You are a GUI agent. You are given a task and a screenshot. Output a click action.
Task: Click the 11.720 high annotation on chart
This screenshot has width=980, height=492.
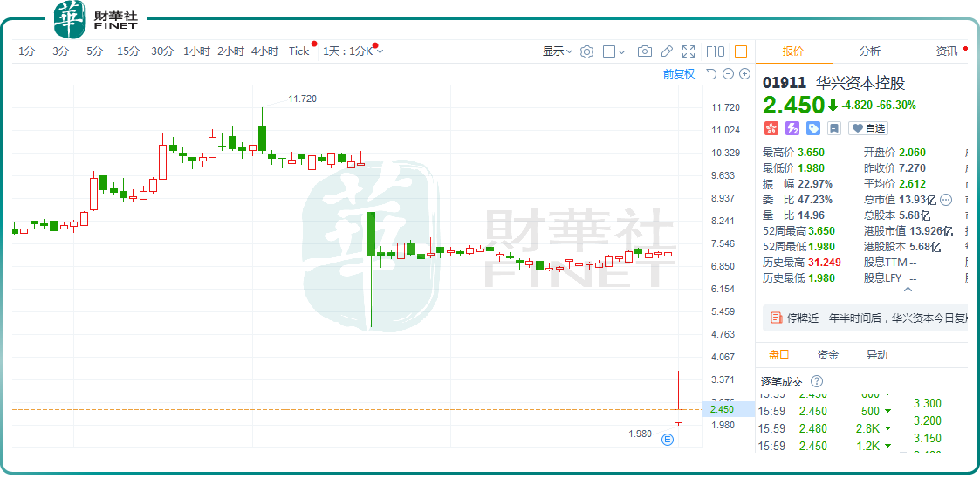click(303, 99)
